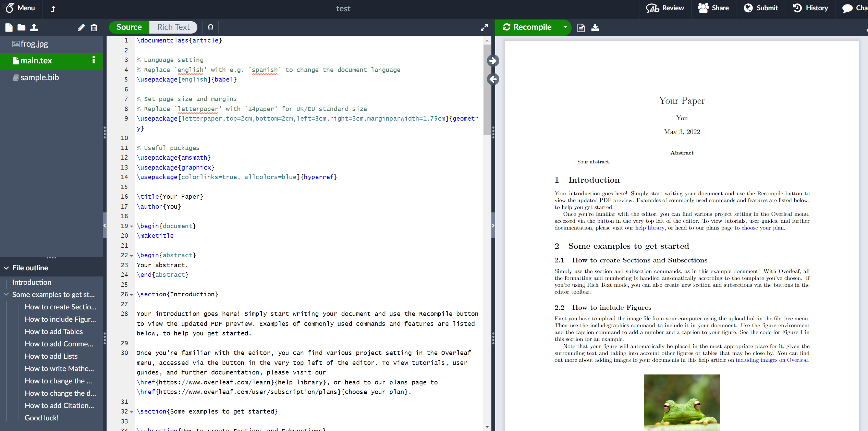Switch editor to Rich Text mode
Image resolution: width=868 pixels, height=431 pixels.
173,27
